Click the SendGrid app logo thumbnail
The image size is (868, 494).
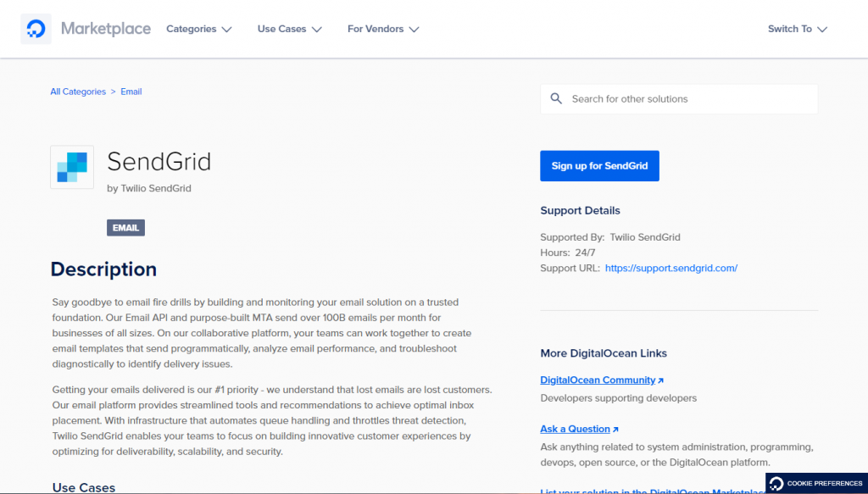(x=71, y=167)
